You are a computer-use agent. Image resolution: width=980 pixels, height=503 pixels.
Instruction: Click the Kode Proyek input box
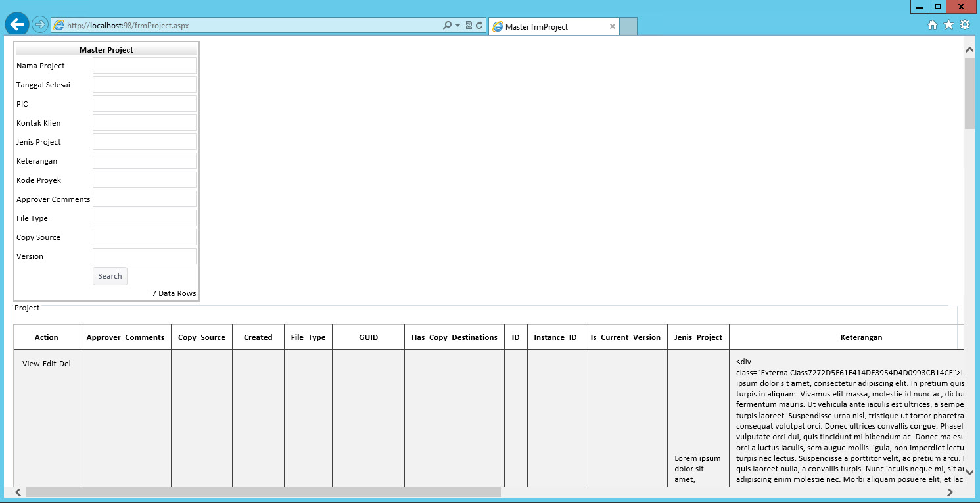point(144,180)
